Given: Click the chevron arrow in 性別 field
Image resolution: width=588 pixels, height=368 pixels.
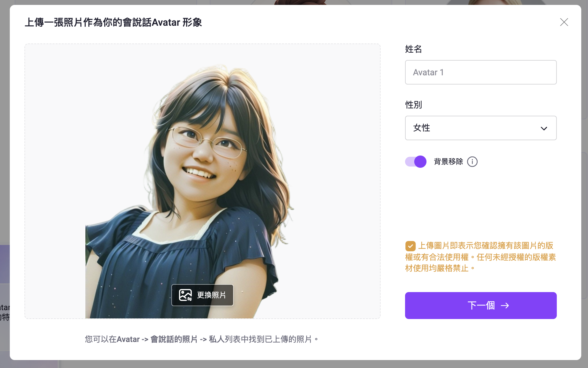Looking at the screenshot, I should (x=544, y=128).
